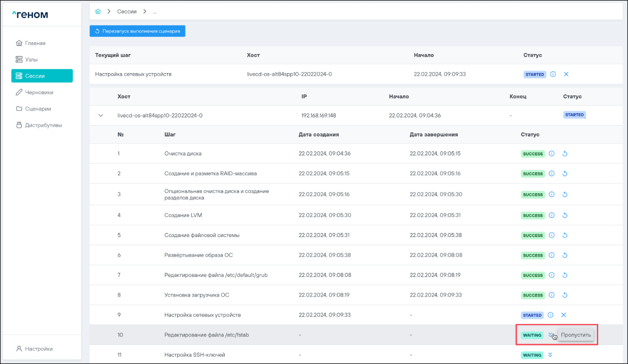Click restart icon for step 4 Создание LVM
The width and height of the screenshot is (628, 364).
point(565,215)
